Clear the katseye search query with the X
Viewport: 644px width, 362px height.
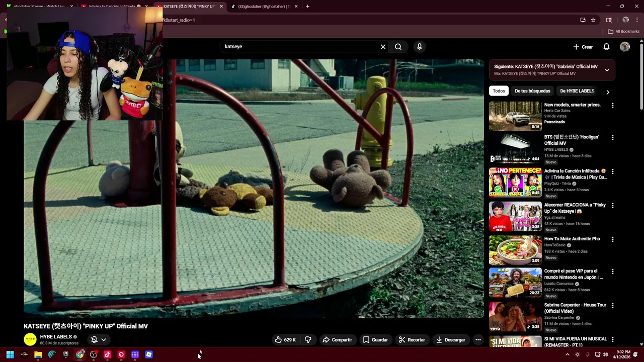click(383, 47)
